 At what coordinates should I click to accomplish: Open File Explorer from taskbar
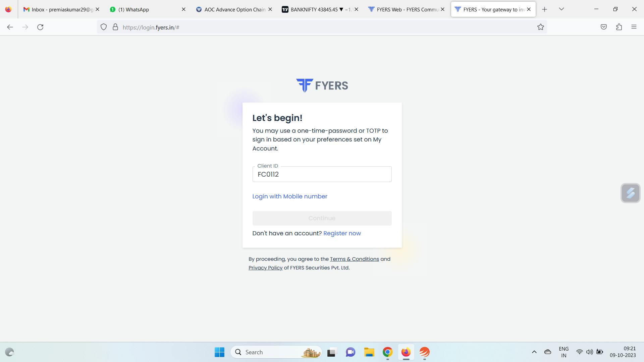click(369, 352)
